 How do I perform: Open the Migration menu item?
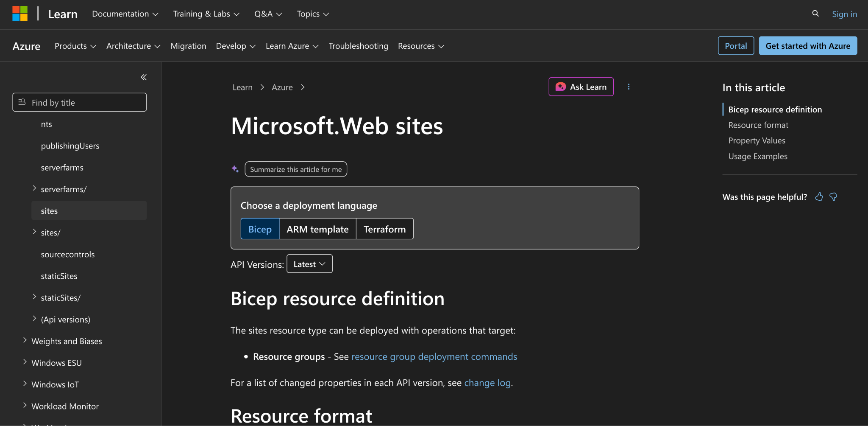click(188, 46)
